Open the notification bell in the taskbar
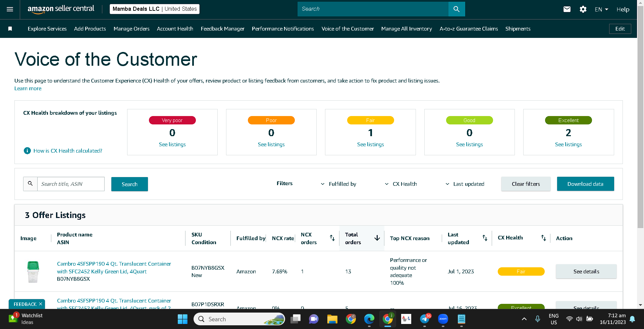The width and height of the screenshot is (644, 329). [632, 319]
